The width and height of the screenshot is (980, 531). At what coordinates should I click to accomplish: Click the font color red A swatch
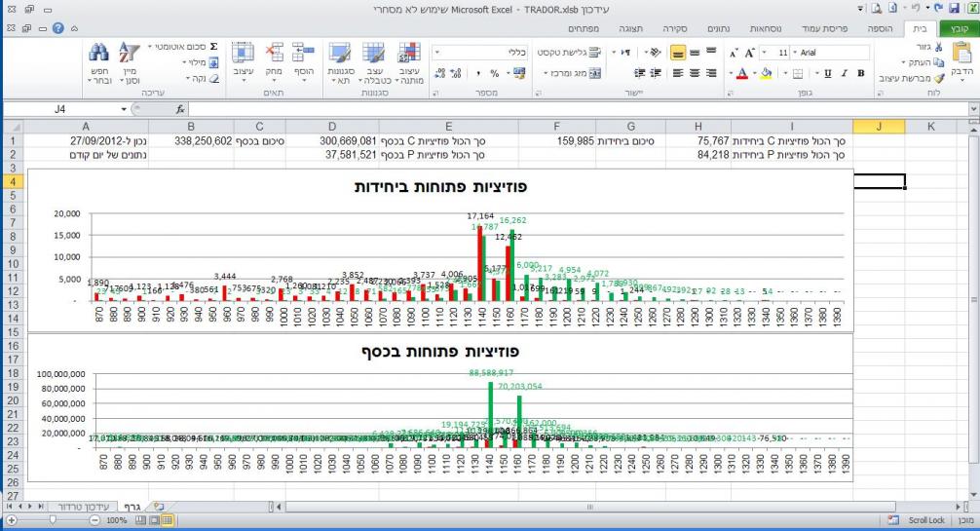point(743,73)
